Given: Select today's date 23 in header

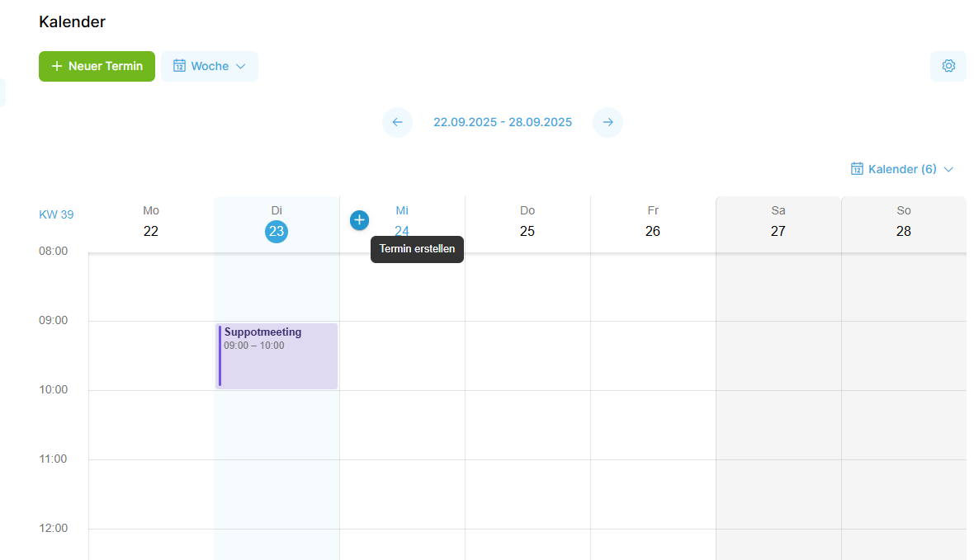Looking at the screenshot, I should coord(277,232).
